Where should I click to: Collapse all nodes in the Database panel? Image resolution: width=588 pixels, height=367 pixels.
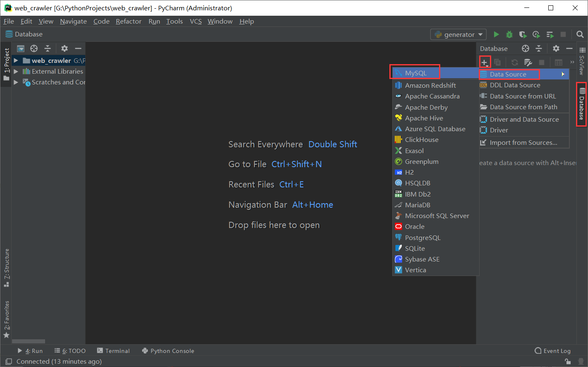(x=538, y=48)
